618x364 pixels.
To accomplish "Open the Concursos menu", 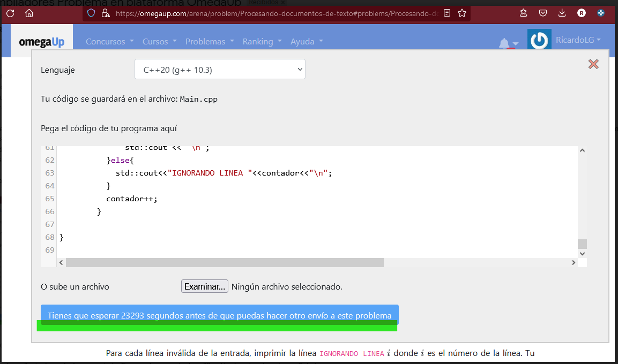I will click(x=109, y=41).
